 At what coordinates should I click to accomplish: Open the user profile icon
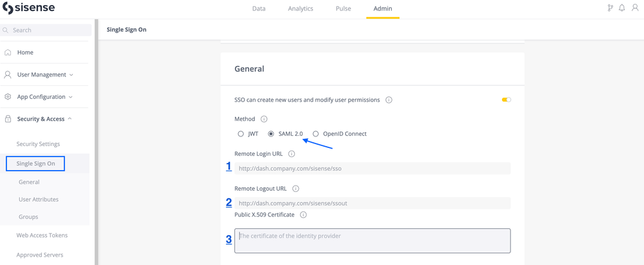tap(635, 8)
